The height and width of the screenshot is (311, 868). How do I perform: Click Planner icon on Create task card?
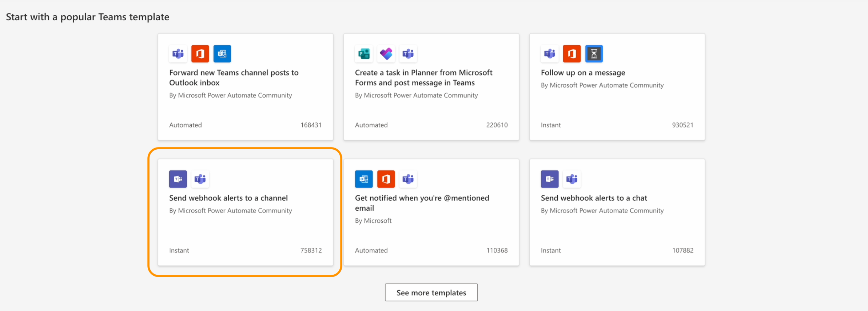pyautogui.click(x=386, y=54)
